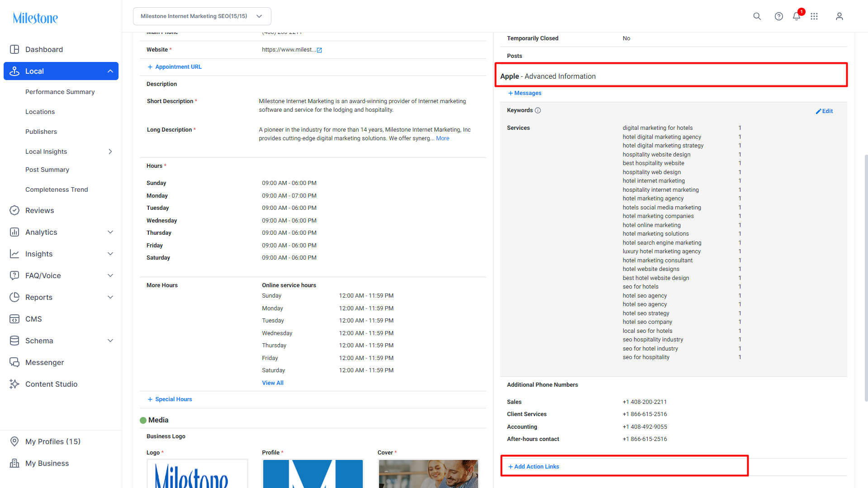Open the notifications bell
This screenshot has height=488, width=868.
click(x=797, y=16)
